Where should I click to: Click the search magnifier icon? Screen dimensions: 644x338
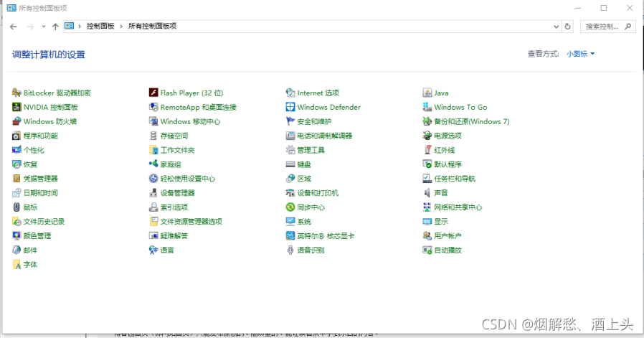point(628,27)
